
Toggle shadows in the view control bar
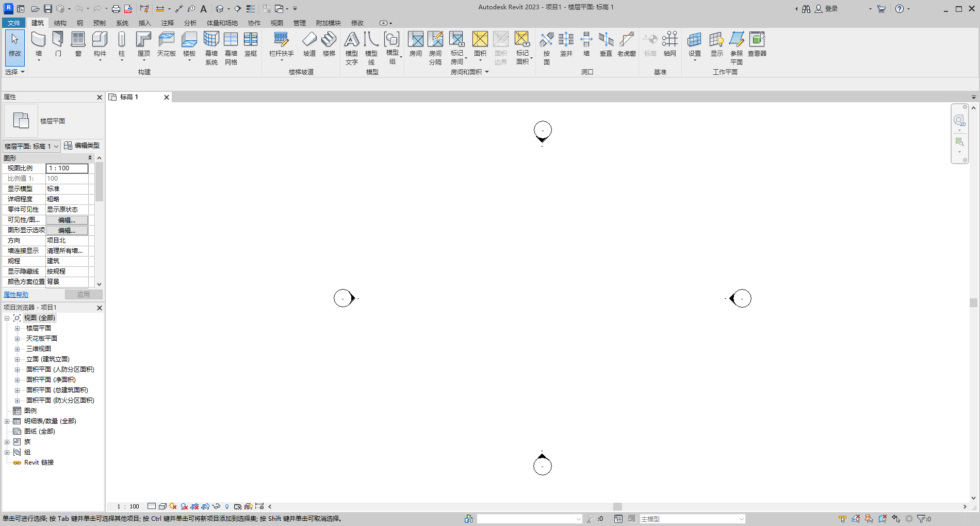coord(183,506)
